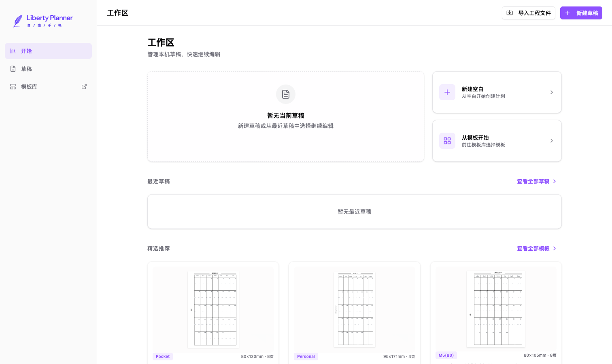
Task: Click the 暂无当前草稿 heading
Action: point(286,115)
